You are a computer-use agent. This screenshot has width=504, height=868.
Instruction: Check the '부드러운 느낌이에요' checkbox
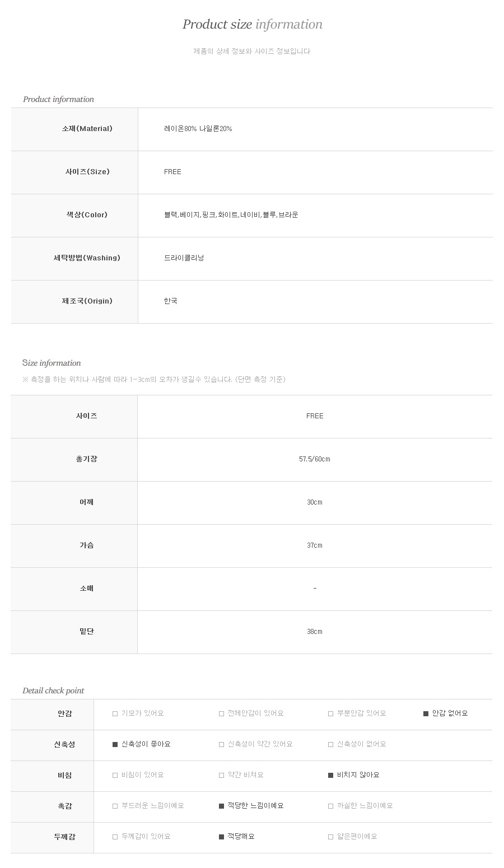(115, 806)
